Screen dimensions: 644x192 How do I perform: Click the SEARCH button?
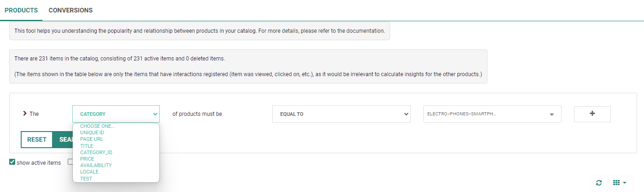tap(63, 139)
